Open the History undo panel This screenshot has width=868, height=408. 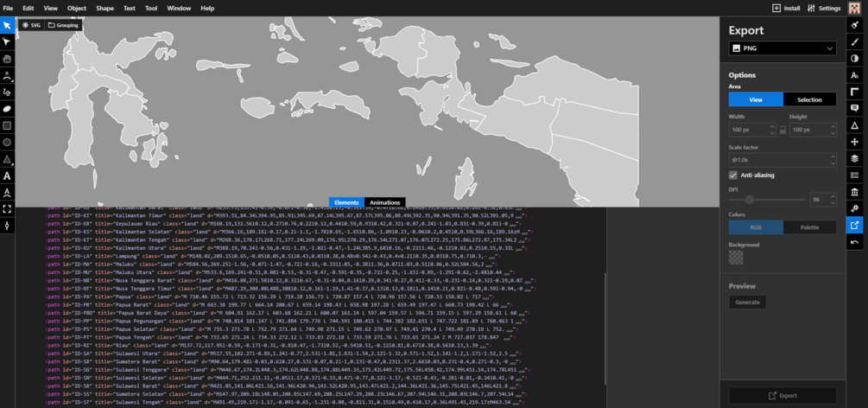click(854, 242)
